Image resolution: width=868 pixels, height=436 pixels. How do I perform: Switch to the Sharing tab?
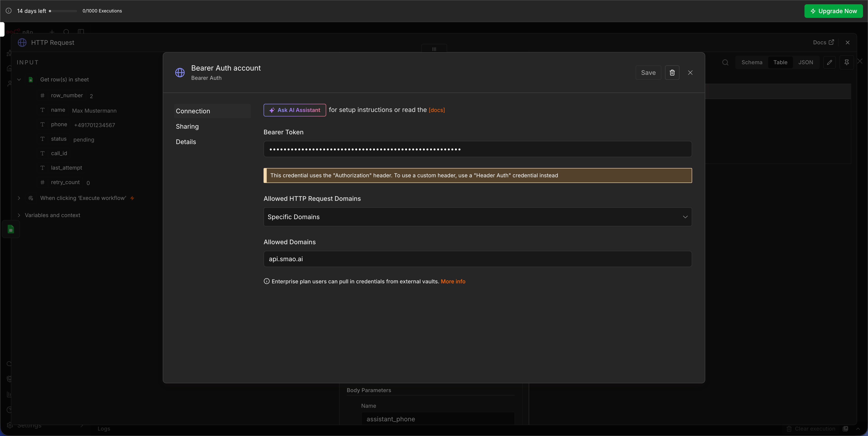pyautogui.click(x=187, y=126)
